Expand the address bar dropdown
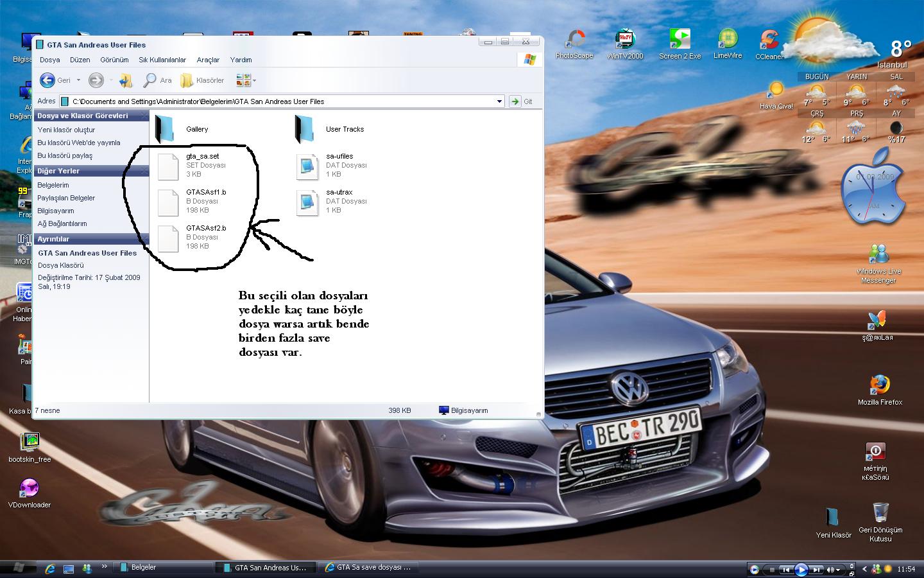This screenshot has width=924, height=578. 499,101
